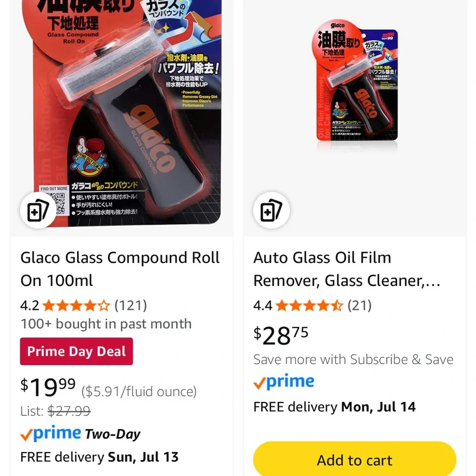Add the Oil Film Remover to cart
The image size is (476, 476).
point(355,459)
